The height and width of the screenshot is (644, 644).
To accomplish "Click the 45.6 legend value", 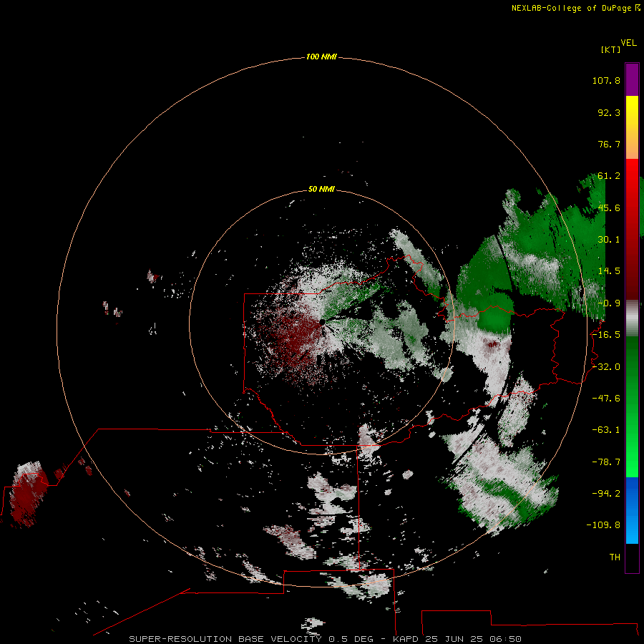I will pyautogui.click(x=609, y=208).
